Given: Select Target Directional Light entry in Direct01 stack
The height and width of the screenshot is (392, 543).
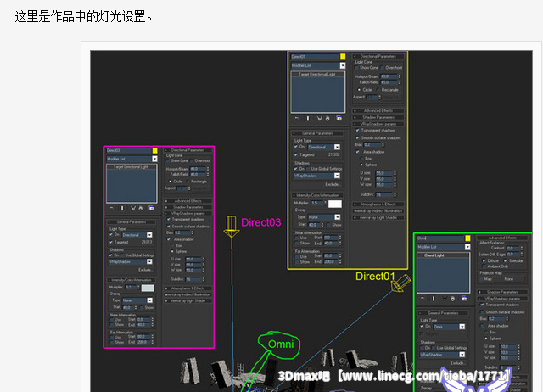Looking at the screenshot, I should click(x=317, y=74).
